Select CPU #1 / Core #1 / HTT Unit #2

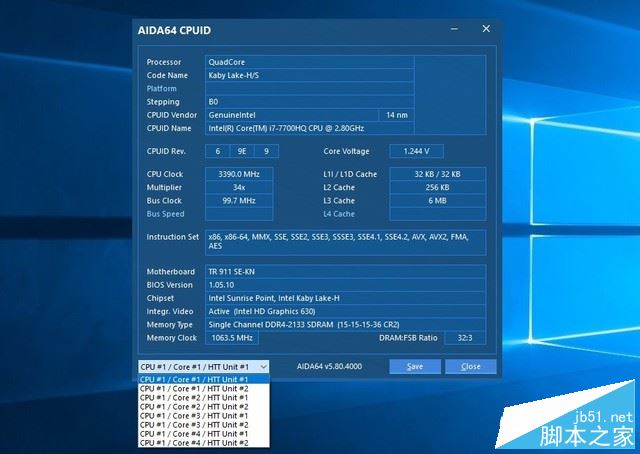pyautogui.click(x=204, y=389)
